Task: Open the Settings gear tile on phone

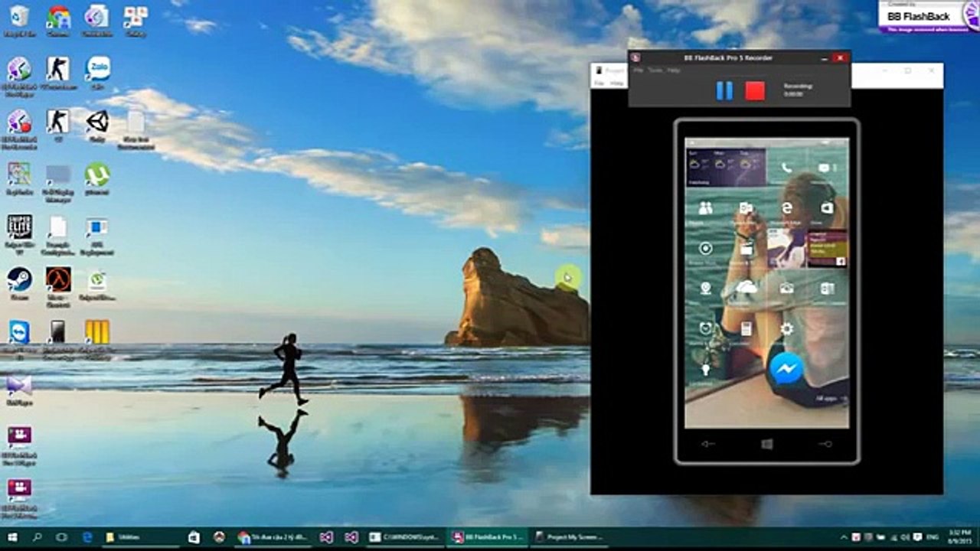Action: pyautogui.click(x=786, y=329)
